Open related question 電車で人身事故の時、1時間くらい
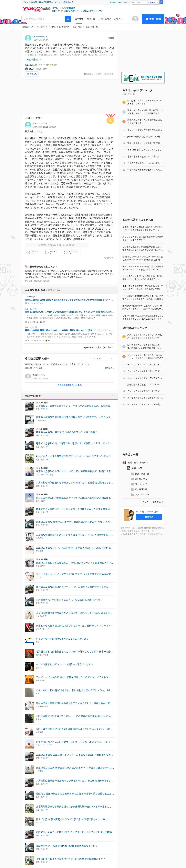The image size is (186, 868). point(69,312)
